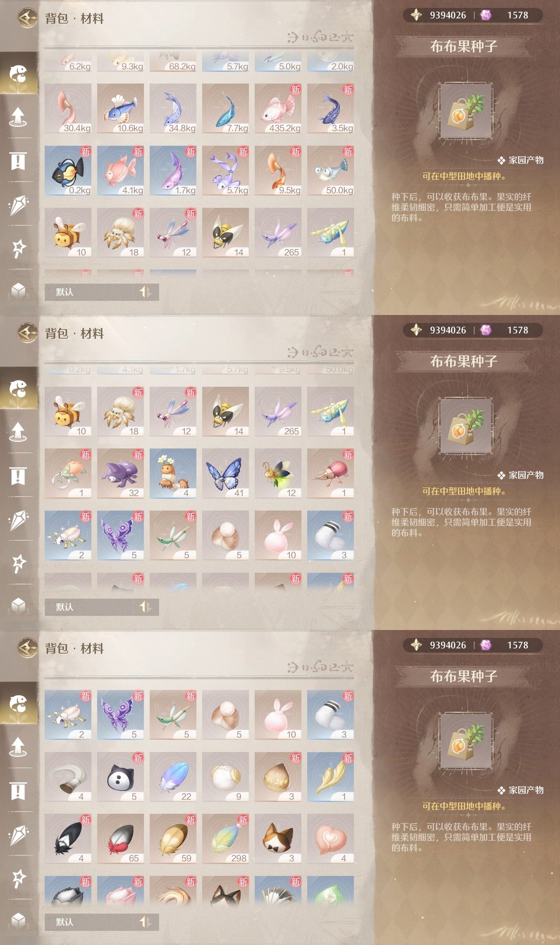
Task: Choose the red-tipped black feather with count 65
Action: point(120,839)
